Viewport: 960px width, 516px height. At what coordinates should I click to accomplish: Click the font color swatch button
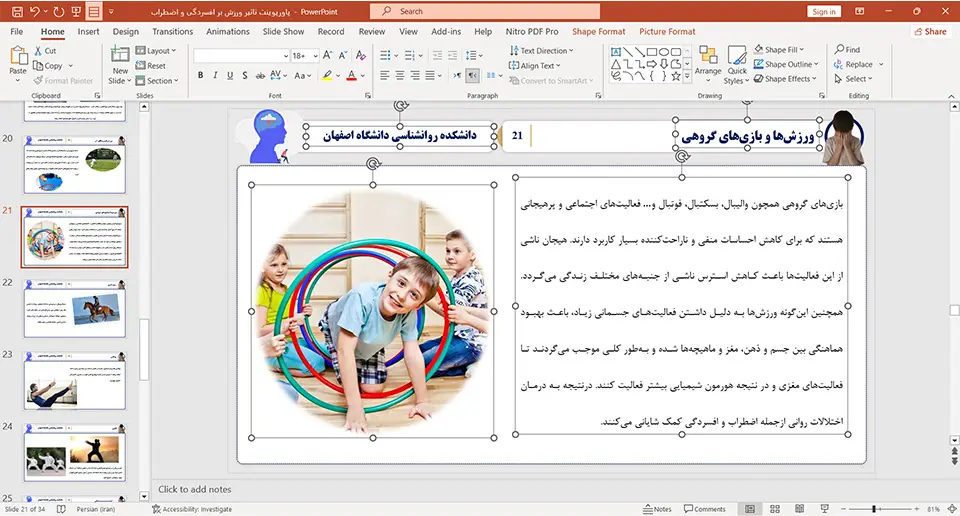coord(351,75)
